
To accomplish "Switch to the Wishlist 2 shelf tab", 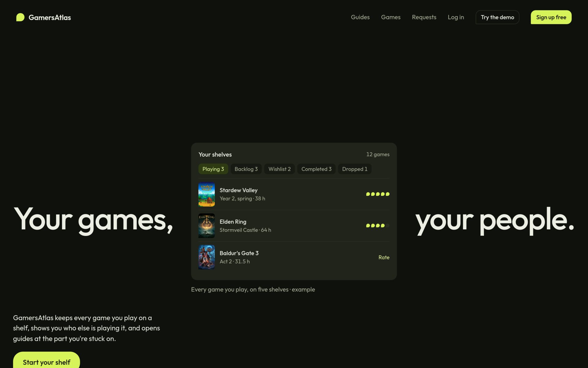I will click(x=280, y=169).
